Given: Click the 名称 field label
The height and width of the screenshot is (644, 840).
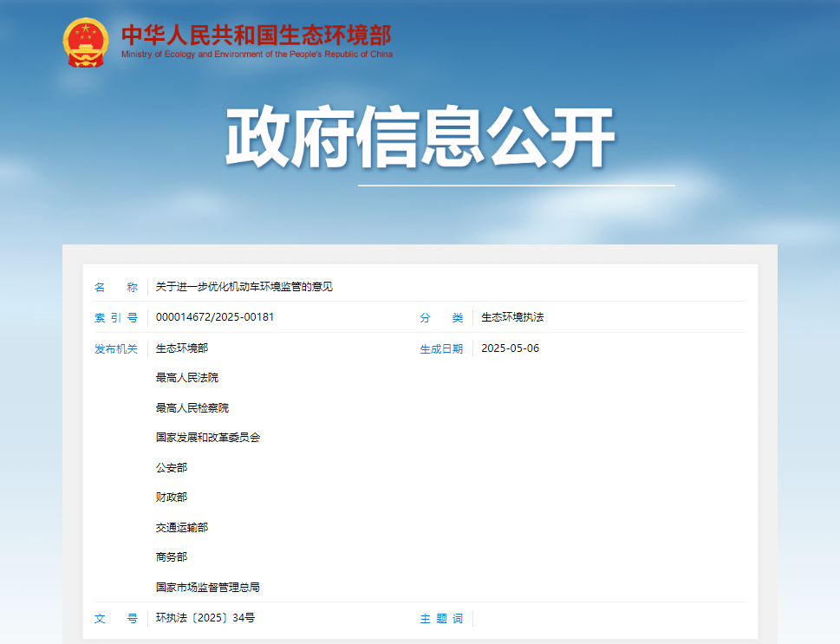Looking at the screenshot, I should coord(115,287).
